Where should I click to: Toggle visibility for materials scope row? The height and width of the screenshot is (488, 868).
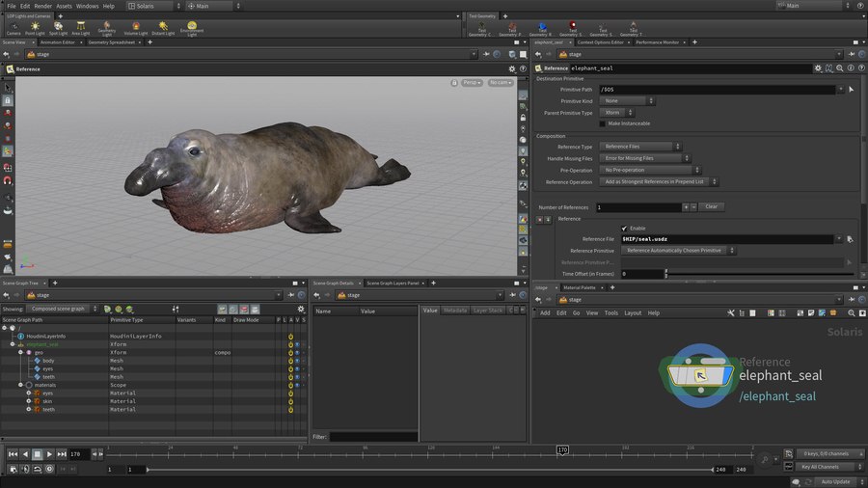click(297, 385)
